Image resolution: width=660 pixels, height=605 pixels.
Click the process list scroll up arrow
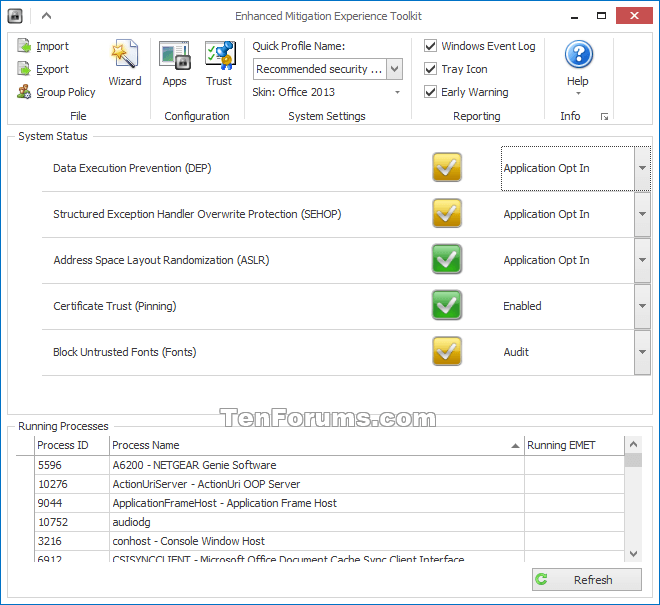(633, 444)
